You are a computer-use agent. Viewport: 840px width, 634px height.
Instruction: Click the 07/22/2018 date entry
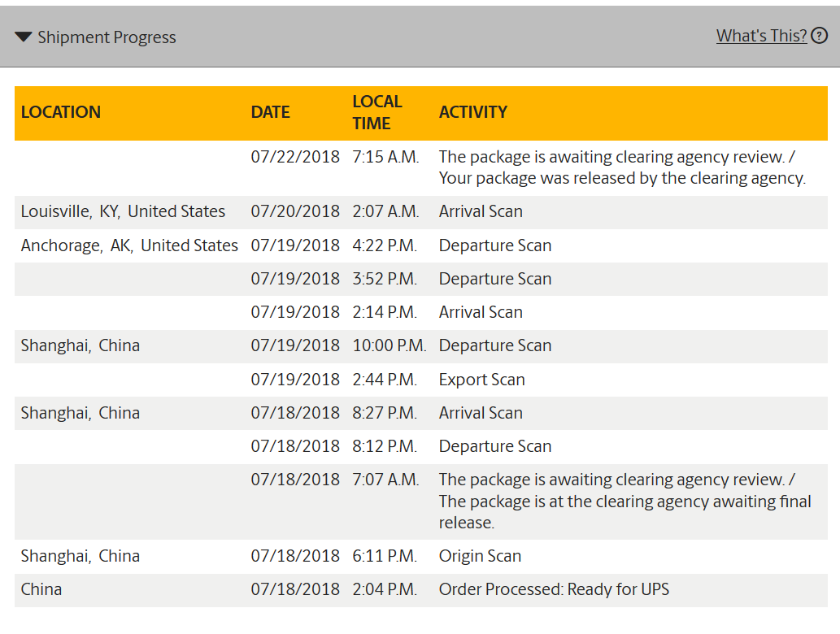[295, 157]
